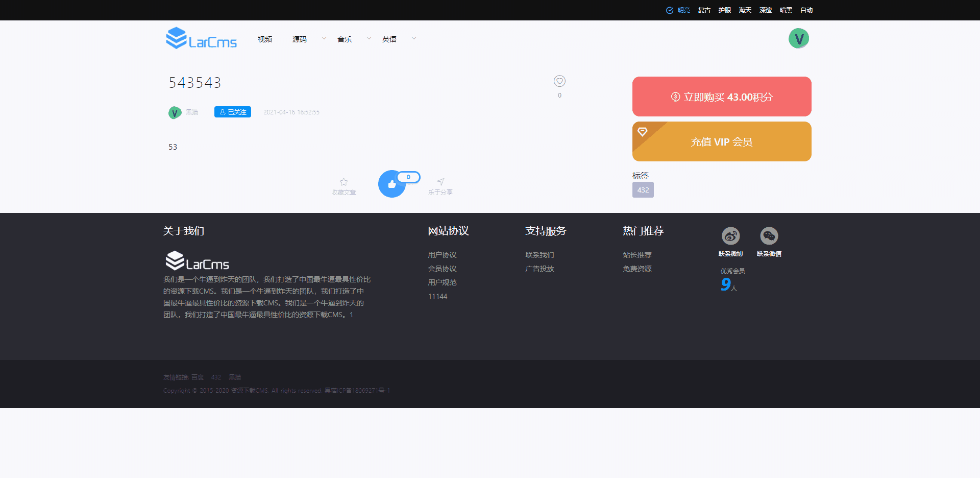980x478 pixels.
Task: Open the author name 黑猫 link
Action: pos(192,112)
